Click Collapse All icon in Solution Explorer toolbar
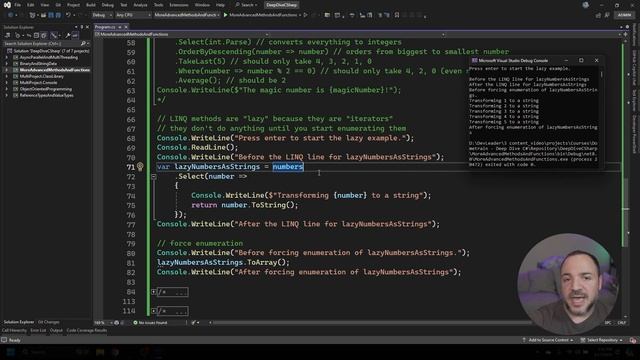The width and height of the screenshot is (640, 360). click(x=36, y=36)
